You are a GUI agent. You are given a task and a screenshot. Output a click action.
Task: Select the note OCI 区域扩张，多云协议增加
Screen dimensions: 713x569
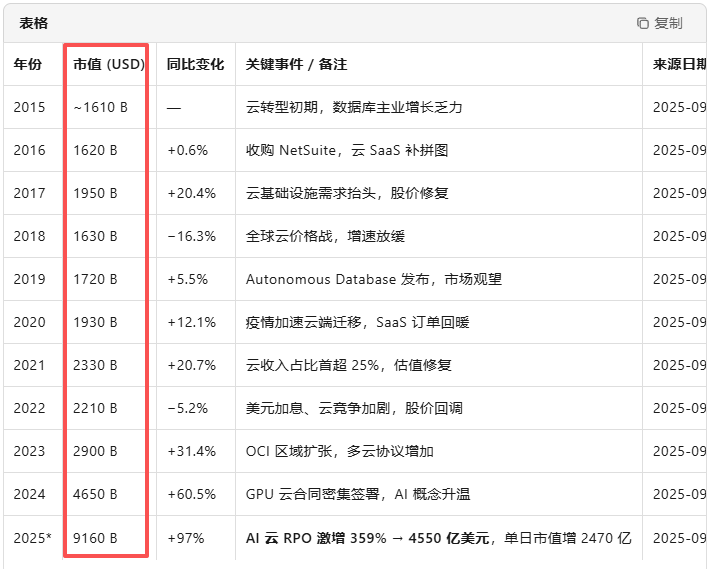click(340, 451)
